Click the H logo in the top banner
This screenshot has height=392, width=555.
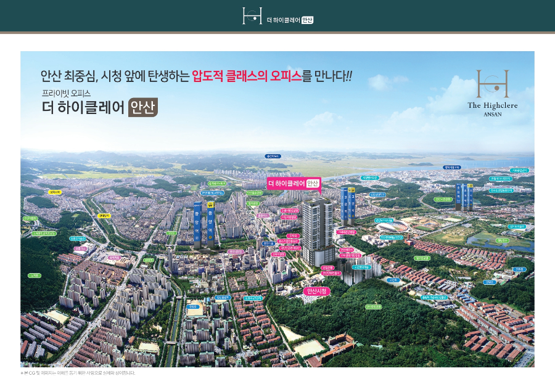(x=252, y=16)
